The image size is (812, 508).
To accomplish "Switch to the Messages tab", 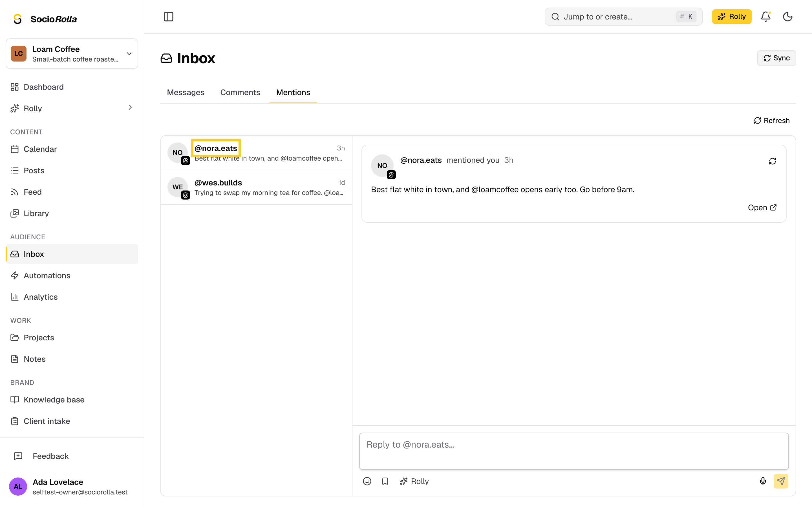I will click(186, 92).
